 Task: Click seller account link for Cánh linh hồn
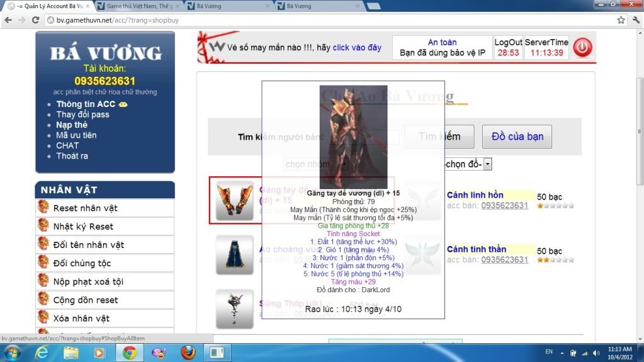click(504, 205)
